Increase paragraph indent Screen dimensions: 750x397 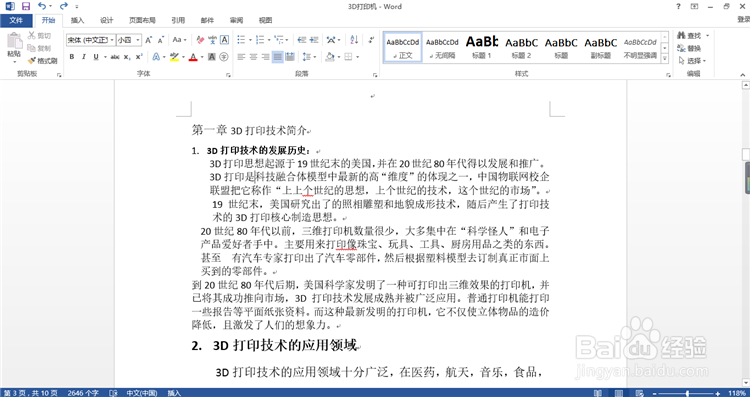point(314,40)
